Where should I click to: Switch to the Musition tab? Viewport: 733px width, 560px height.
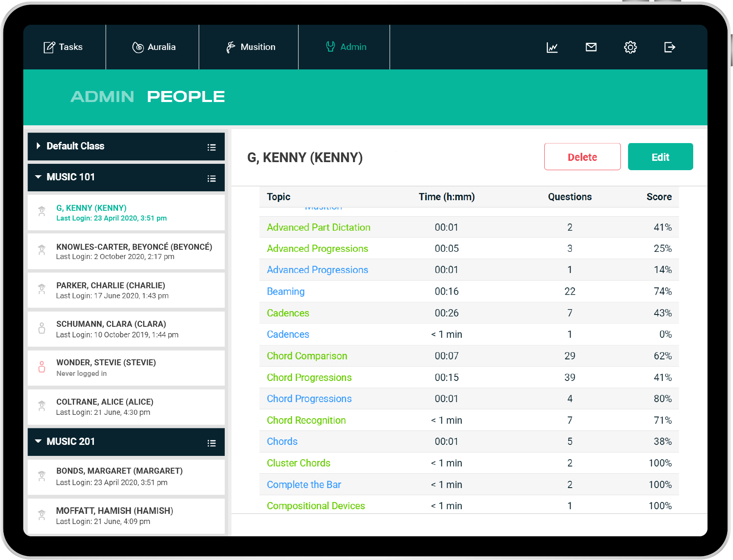251,47
